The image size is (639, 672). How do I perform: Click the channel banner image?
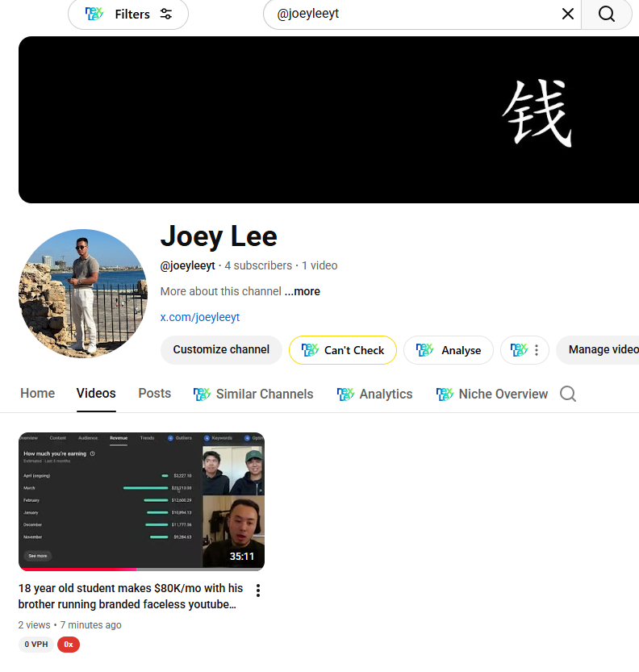(328, 119)
